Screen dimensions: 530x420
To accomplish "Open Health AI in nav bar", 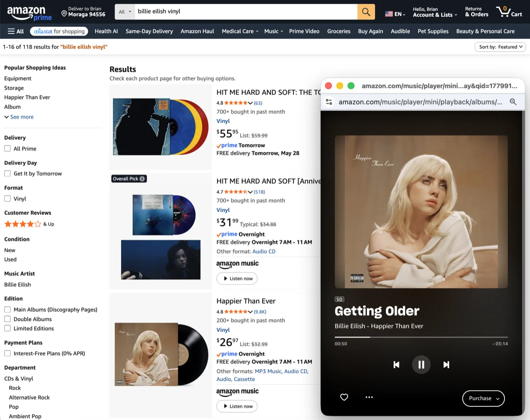I will (106, 31).
